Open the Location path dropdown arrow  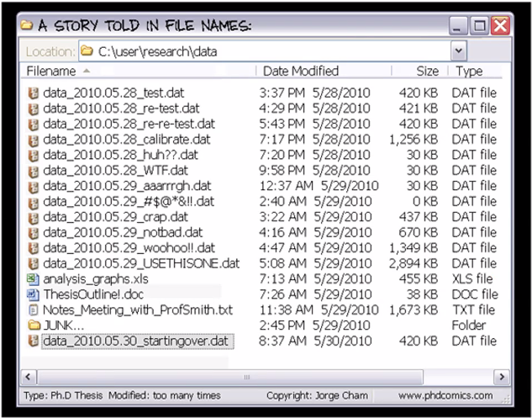coord(458,51)
